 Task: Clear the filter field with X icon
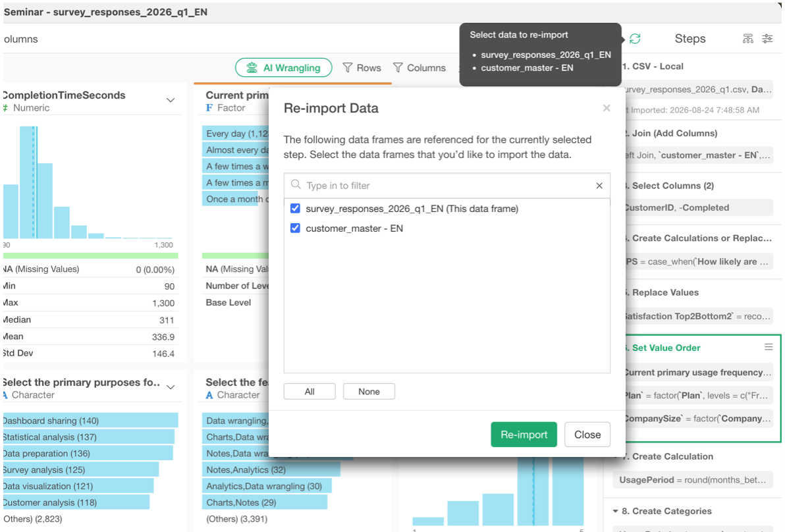599,186
